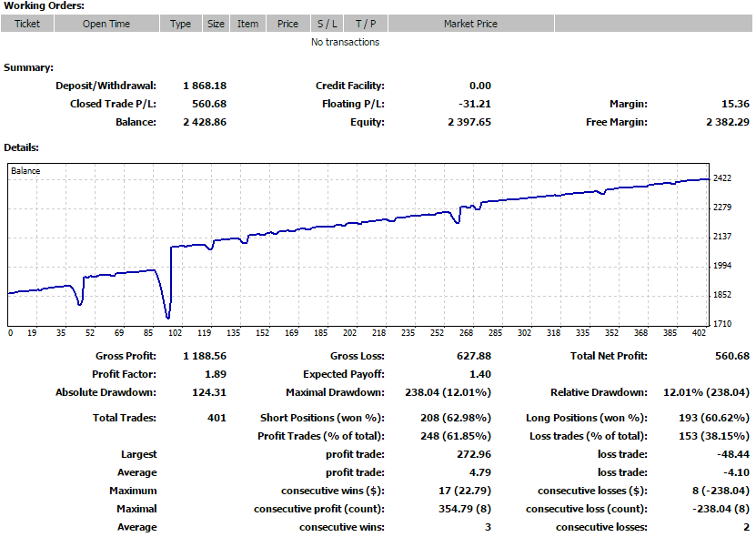The height and width of the screenshot is (537, 756).
Task: Click the Type column header
Action: [x=180, y=24]
